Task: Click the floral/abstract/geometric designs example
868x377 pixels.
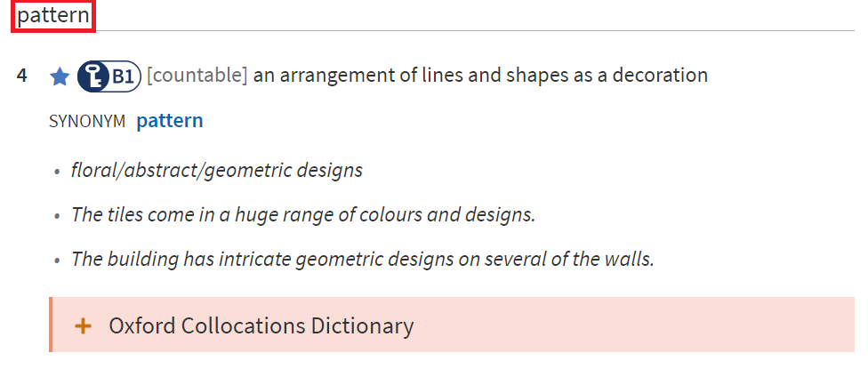Action: [216, 170]
